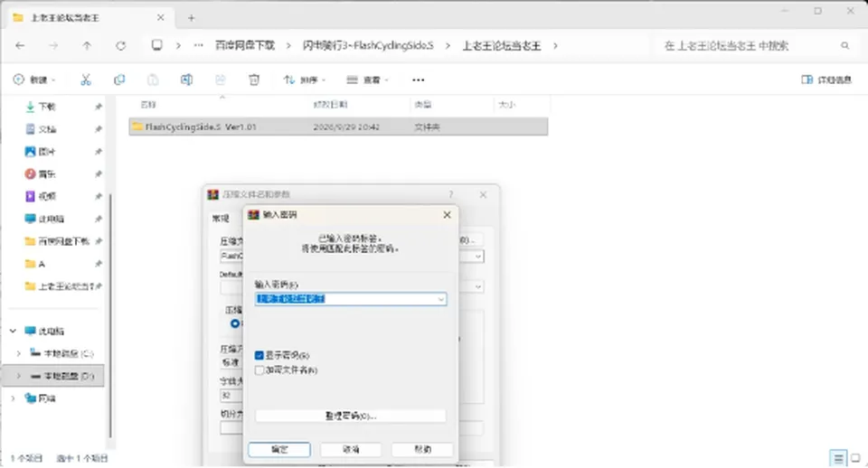Sort by 修改日期 date modified column

(331, 105)
